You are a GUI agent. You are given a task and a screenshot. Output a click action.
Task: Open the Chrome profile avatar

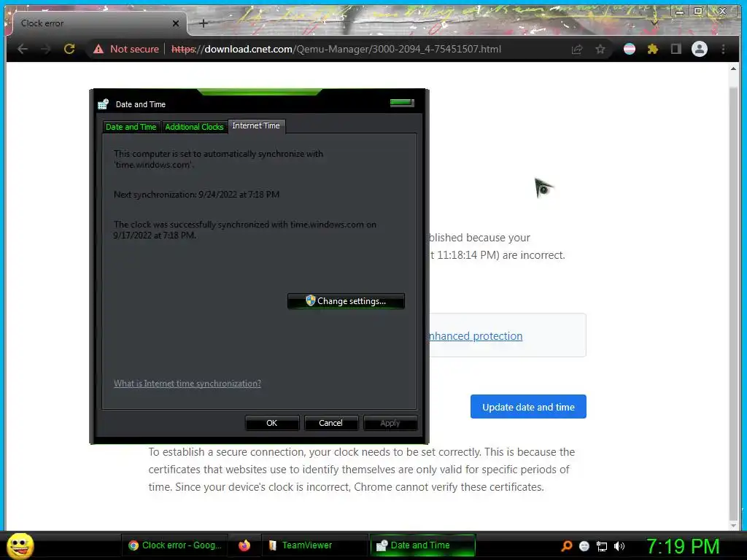pos(700,49)
